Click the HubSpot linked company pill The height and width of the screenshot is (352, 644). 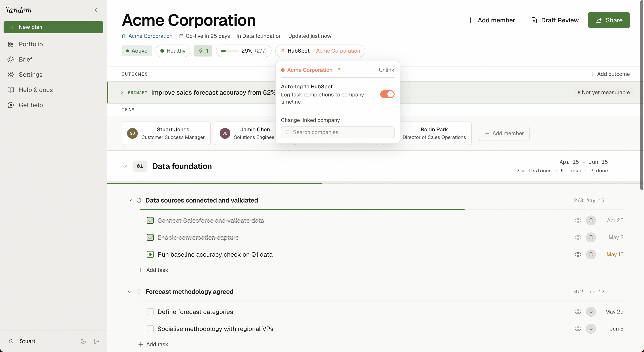click(x=320, y=51)
